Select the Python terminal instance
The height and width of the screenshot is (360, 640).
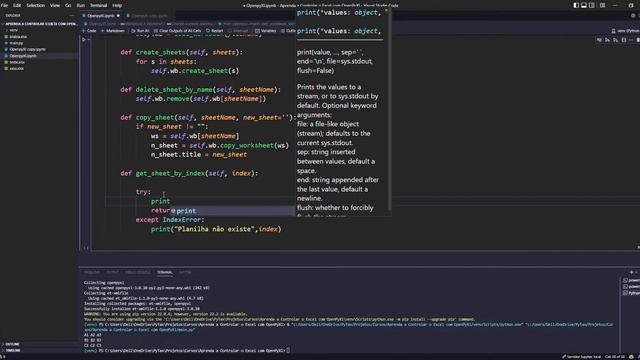pyautogui.click(x=631, y=293)
